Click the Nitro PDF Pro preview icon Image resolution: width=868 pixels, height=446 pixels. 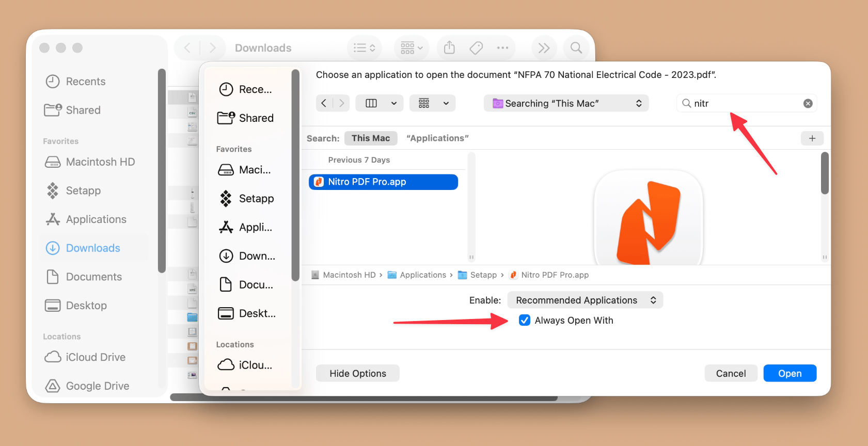tap(649, 218)
